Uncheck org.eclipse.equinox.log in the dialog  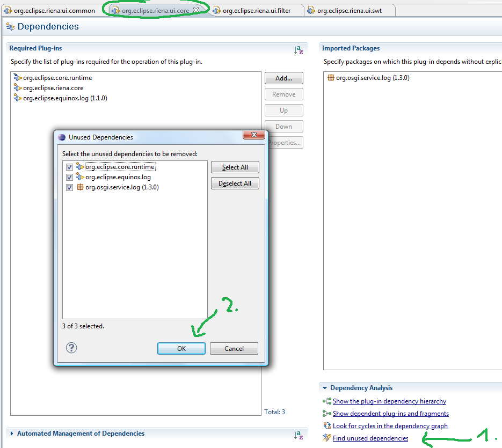(x=69, y=177)
